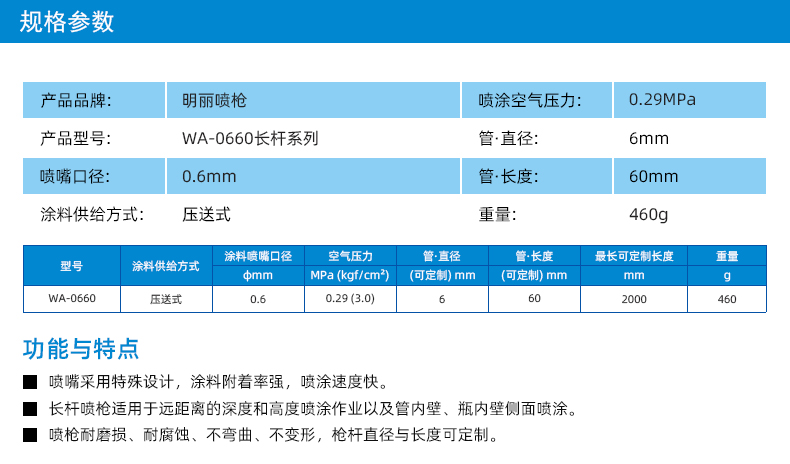
Task: Select the 管·长度: label in top specs
Action: pos(508,176)
